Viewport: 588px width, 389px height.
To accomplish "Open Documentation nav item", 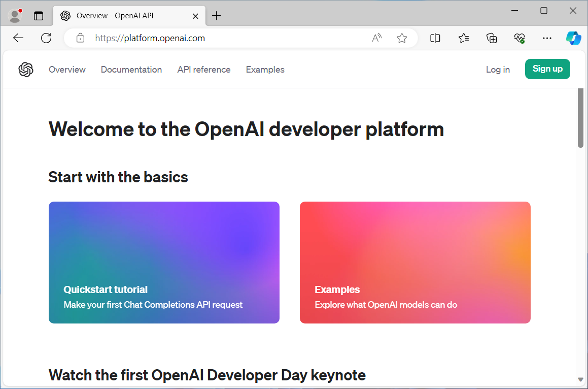I will pos(131,70).
